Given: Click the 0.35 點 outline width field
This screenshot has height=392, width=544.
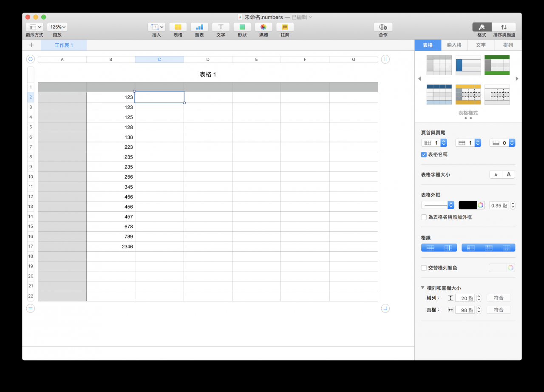Looking at the screenshot, I should [499, 205].
